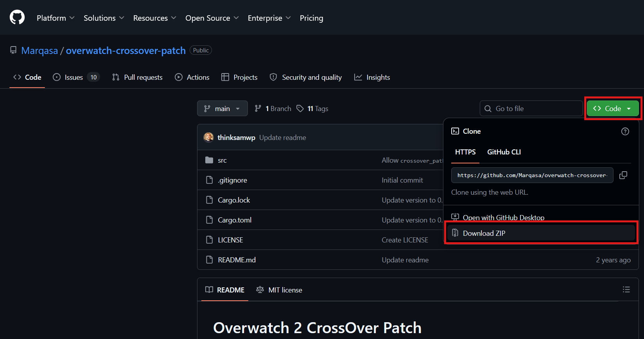Viewport: 644px width, 339px height.
Task: Expand the Resources menu
Action: point(154,18)
